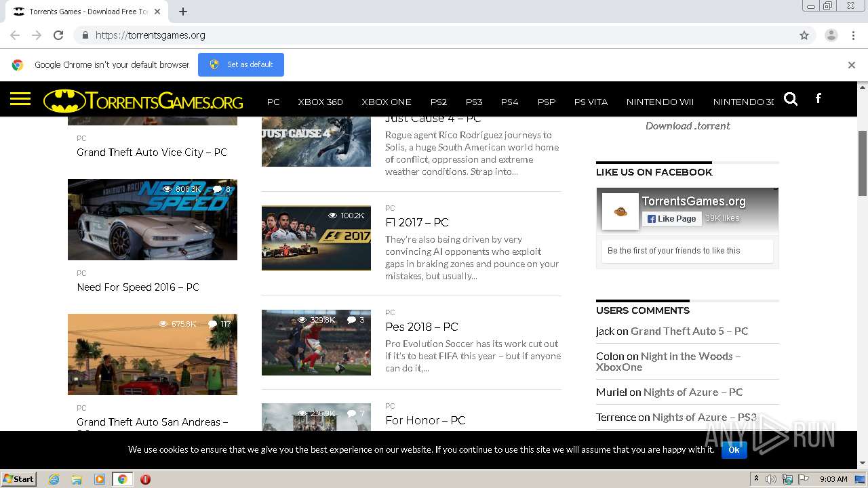Open a new browser tab with plus
The height and width of the screenshot is (488, 868).
[183, 12]
